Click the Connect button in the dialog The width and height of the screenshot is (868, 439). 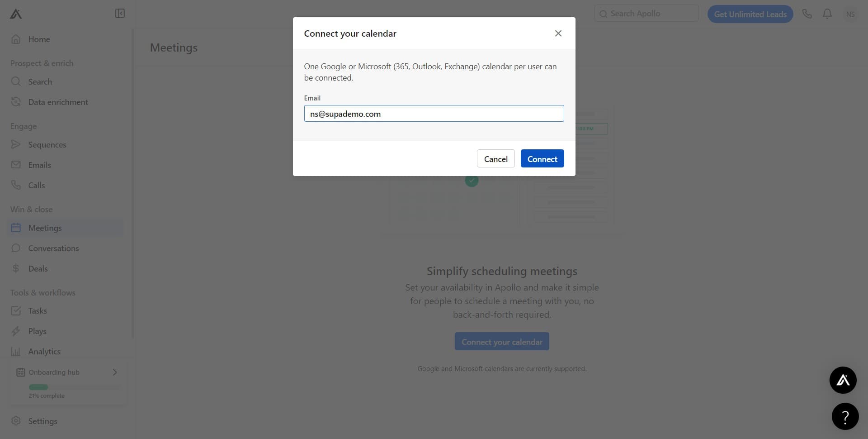[542, 158]
